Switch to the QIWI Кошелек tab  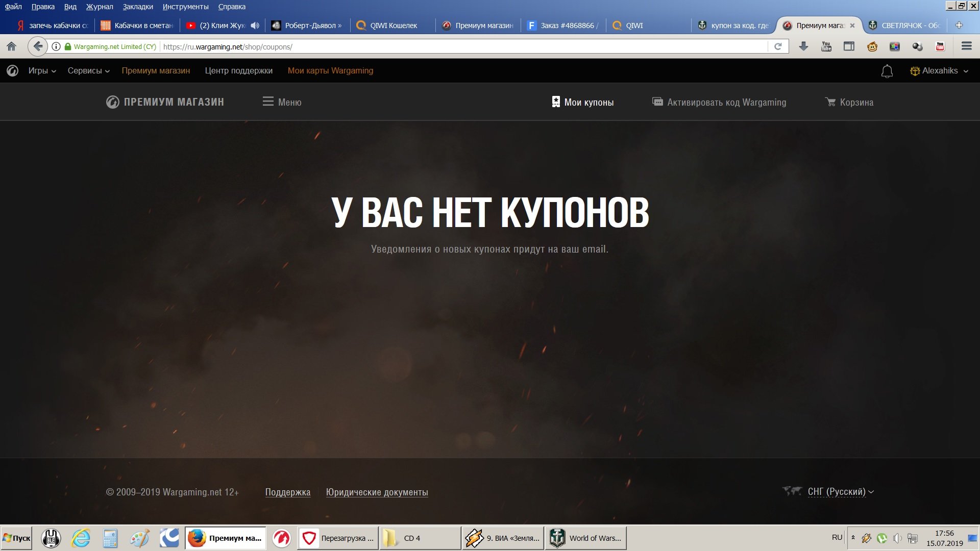tap(393, 26)
